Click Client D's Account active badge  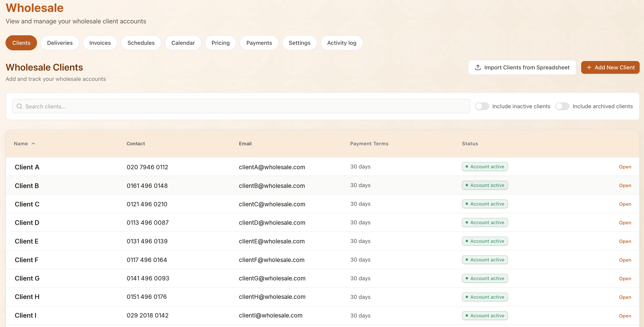[485, 223]
